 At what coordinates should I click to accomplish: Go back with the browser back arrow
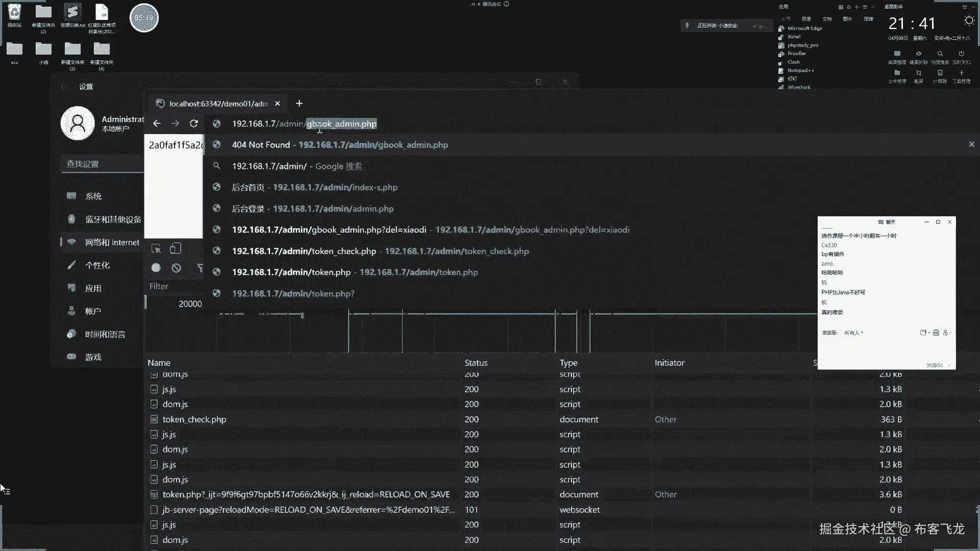point(157,123)
